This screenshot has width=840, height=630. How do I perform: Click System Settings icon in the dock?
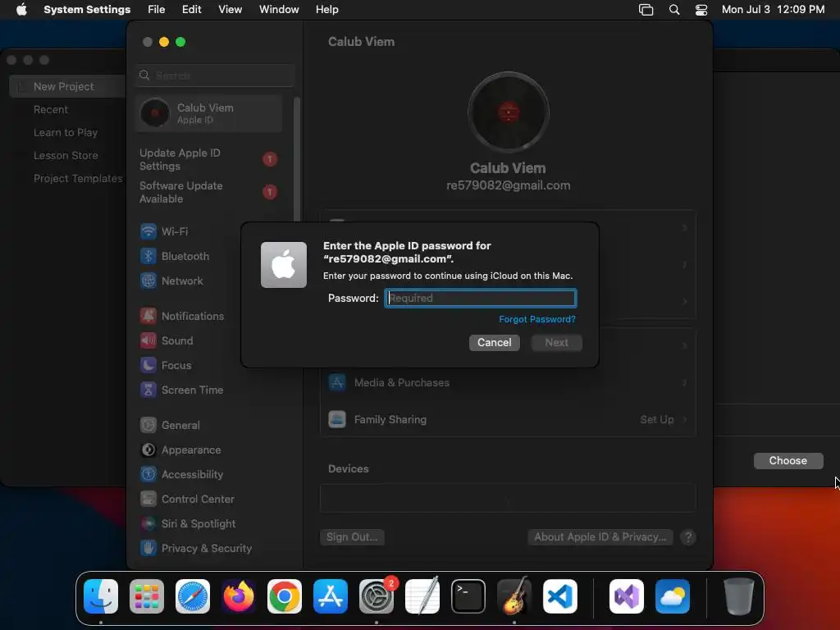point(376,596)
